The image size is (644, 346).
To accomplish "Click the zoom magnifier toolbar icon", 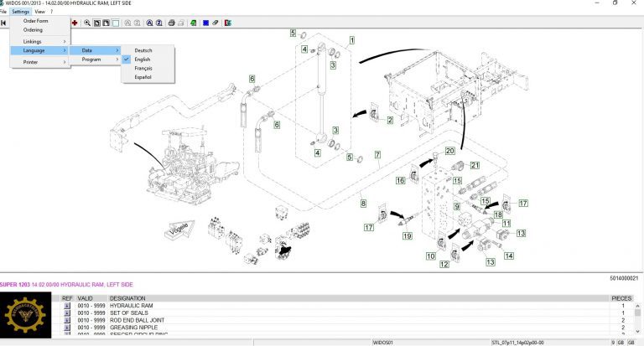I will (x=87, y=23).
